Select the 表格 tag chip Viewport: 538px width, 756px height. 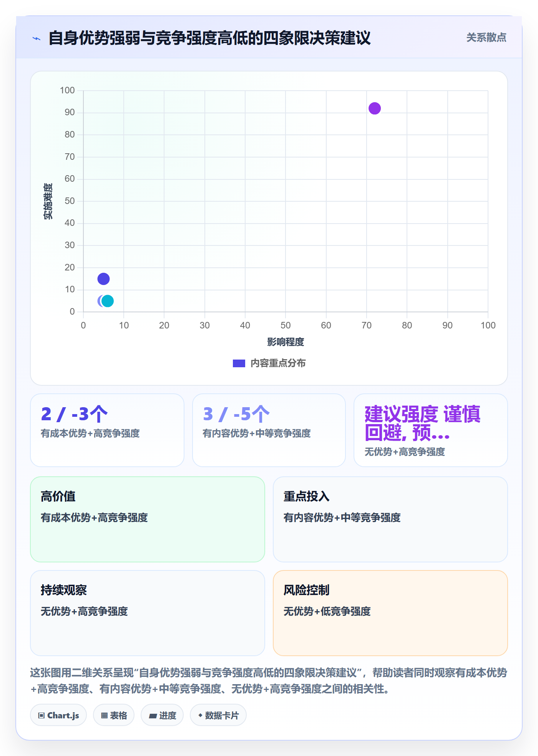point(114,715)
